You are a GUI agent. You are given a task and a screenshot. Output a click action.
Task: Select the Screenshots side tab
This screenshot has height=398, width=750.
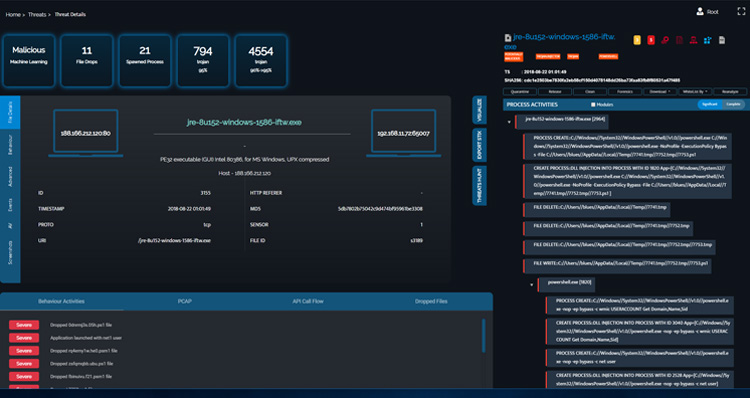tap(10, 253)
